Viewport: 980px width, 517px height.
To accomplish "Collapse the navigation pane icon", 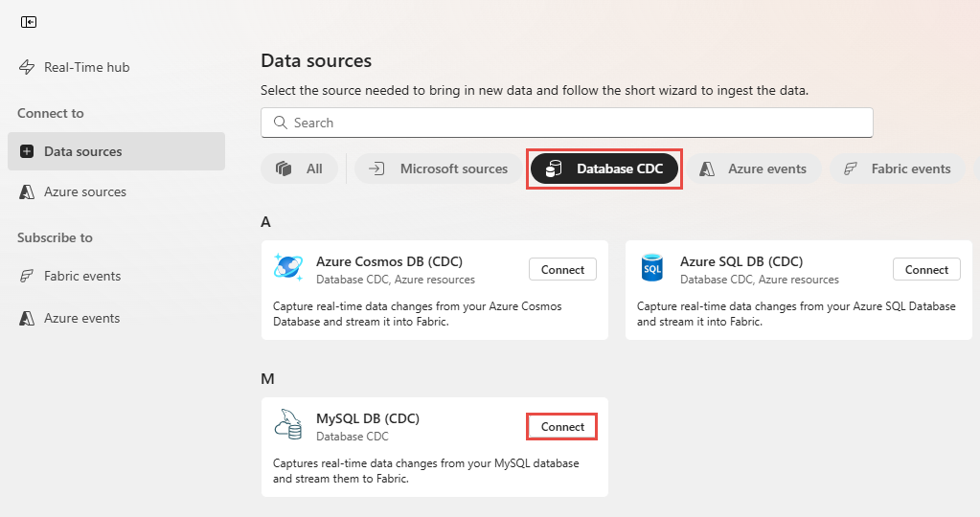I will [28, 22].
